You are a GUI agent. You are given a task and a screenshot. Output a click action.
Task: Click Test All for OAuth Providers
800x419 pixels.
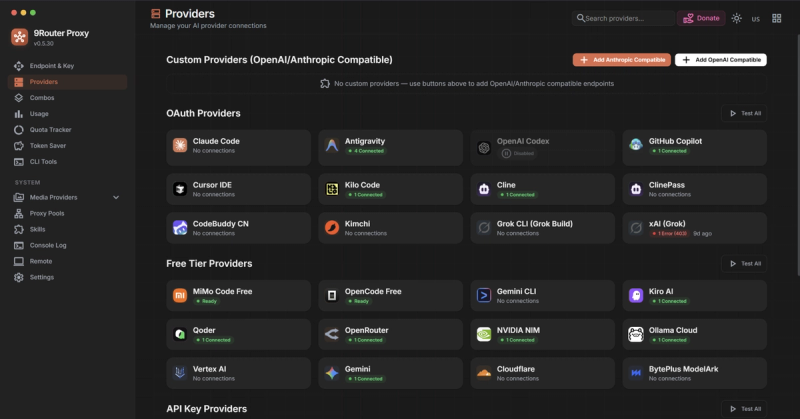tap(744, 113)
